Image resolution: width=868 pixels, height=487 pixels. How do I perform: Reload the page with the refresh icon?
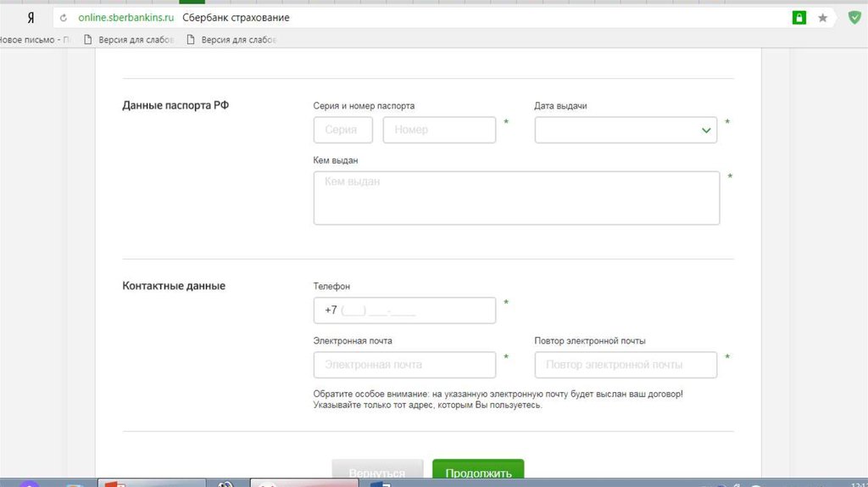(x=63, y=18)
